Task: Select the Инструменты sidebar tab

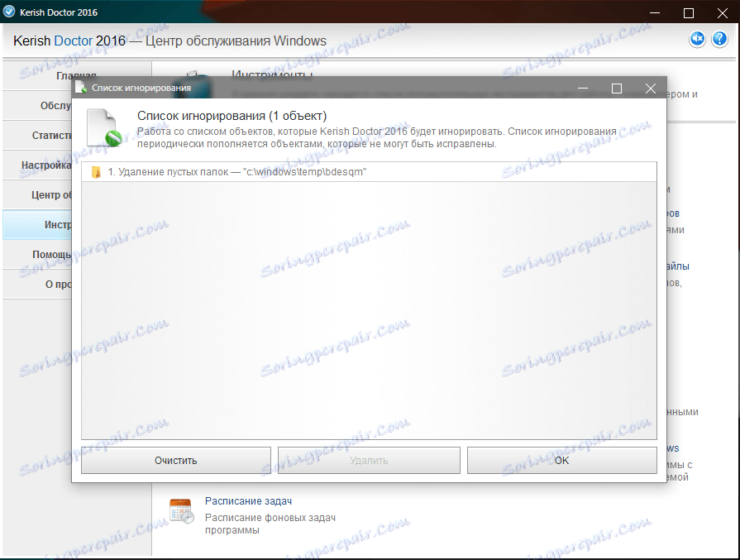Action: pyautogui.click(x=38, y=224)
